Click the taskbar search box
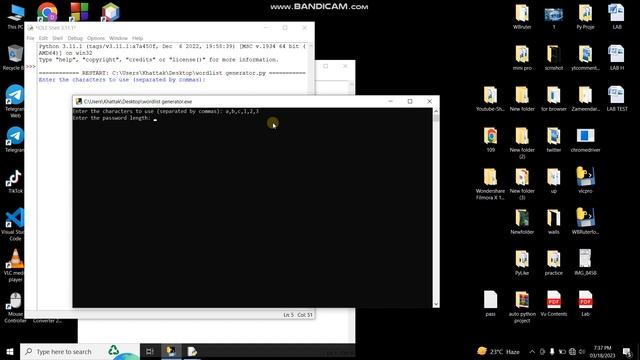The image size is (640, 360). point(80,351)
